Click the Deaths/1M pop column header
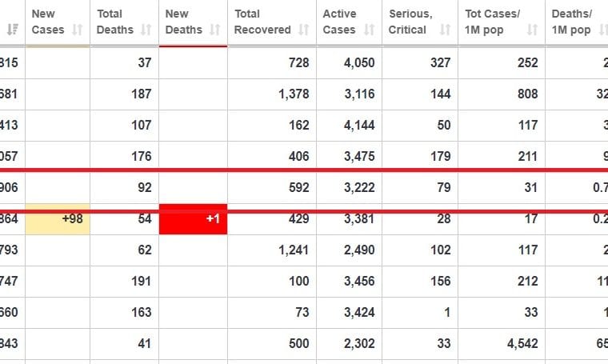The width and height of the screenshot is (608, 364). [577, 22]
